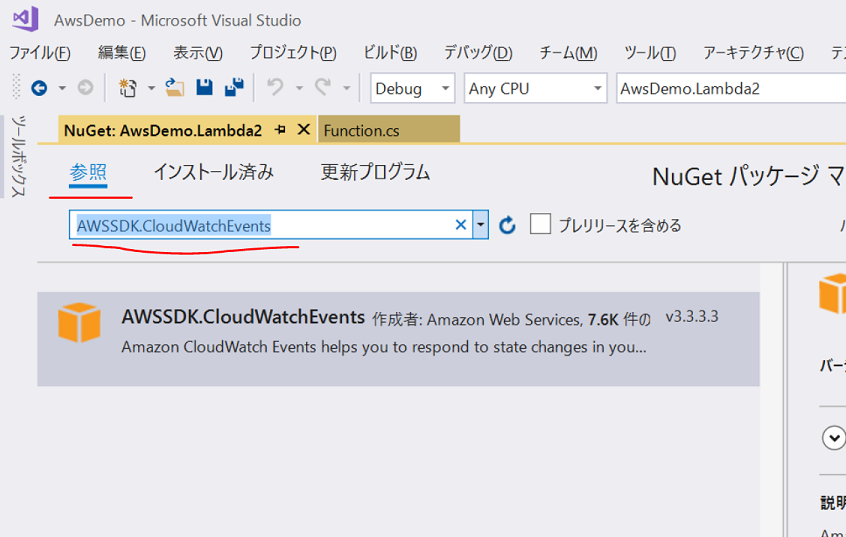
Task: Switch to the インストール済み tab
Action: tap(214, 172)
